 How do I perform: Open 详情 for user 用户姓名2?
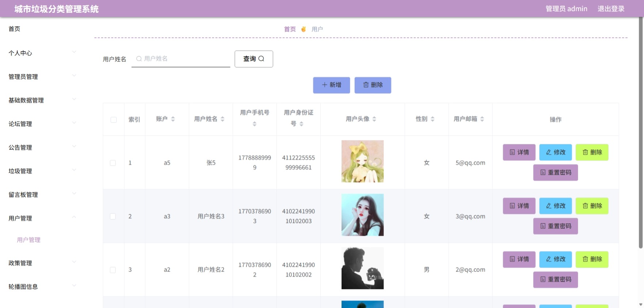(x=519, y=259)
